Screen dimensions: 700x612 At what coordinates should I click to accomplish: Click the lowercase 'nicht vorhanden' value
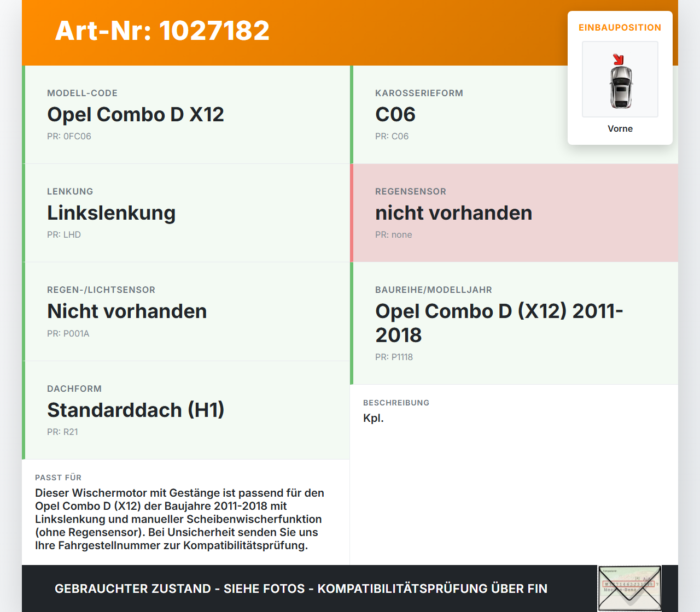[454, 213]
